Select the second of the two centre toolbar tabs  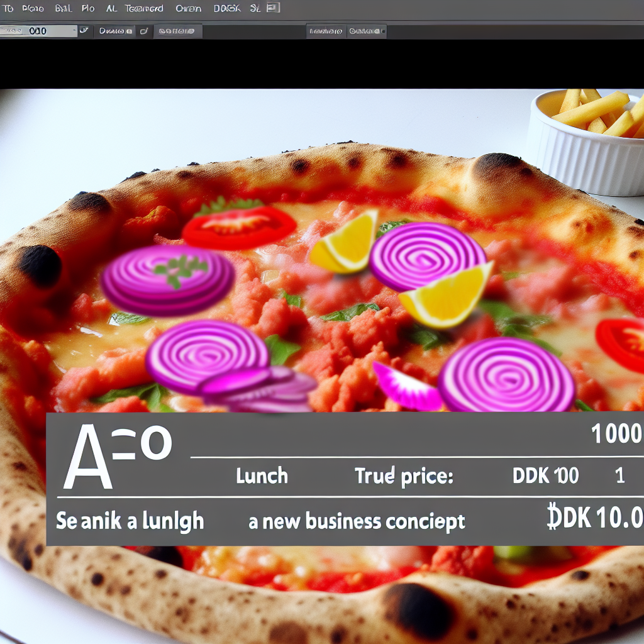[366, 31]
